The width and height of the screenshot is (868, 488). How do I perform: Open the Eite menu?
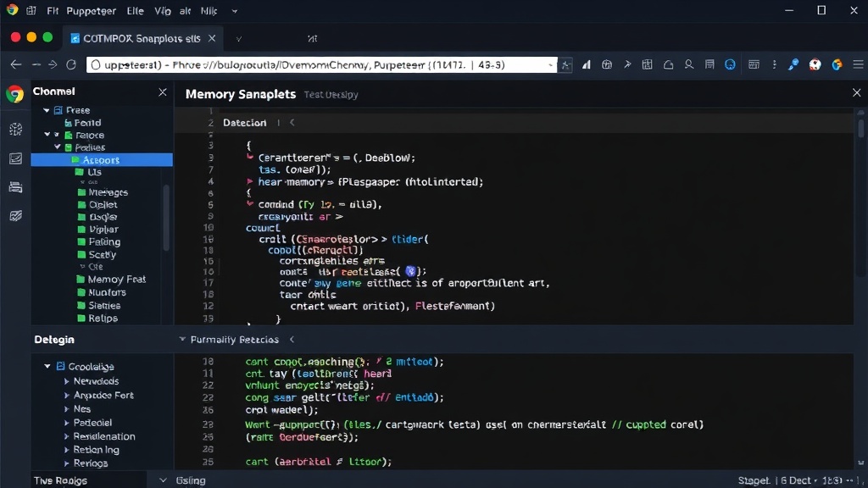point(135,11)
